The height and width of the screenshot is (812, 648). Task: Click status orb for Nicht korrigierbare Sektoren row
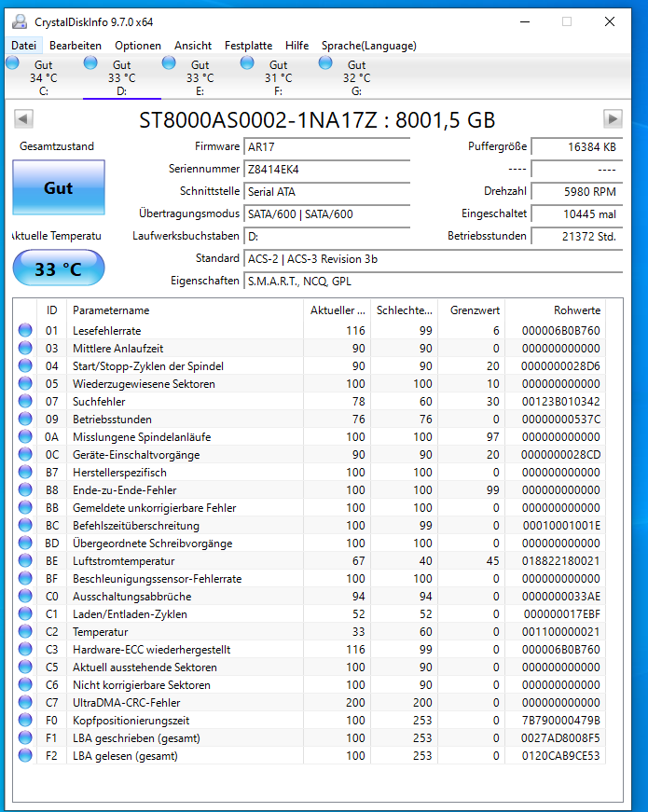coord(25,684)
